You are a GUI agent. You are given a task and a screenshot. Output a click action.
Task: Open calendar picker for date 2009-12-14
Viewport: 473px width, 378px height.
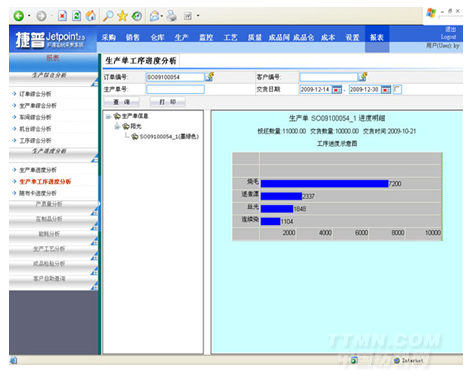pyautogui.click(x=337, y=90)
